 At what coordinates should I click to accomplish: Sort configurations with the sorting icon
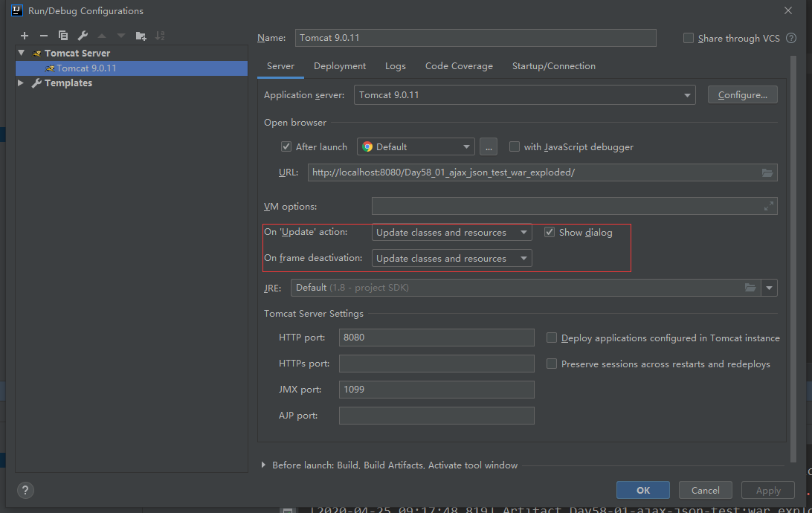click(159, 35)
